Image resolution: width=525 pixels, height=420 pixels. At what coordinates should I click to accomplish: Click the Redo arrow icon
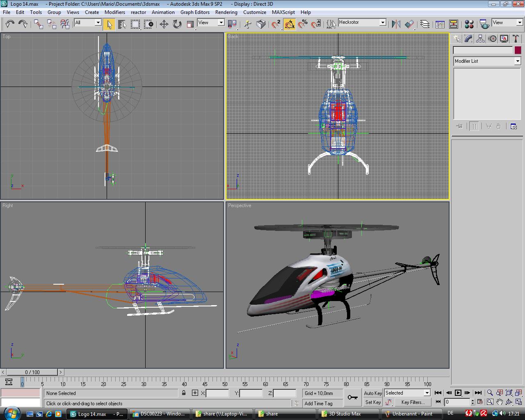(x=23, y=24)
